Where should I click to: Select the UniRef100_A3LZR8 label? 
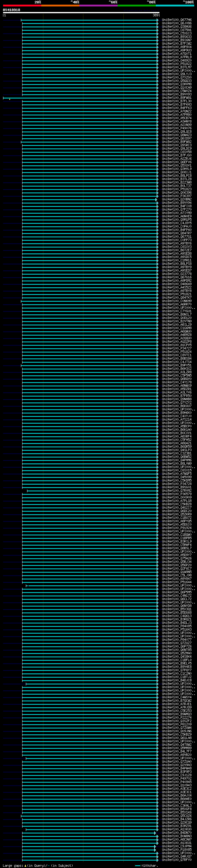coord(177,372)
